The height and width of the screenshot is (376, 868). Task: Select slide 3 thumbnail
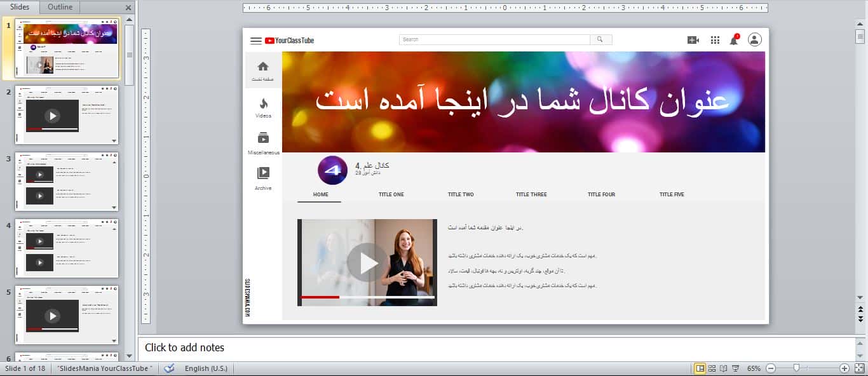click(67, 182)
